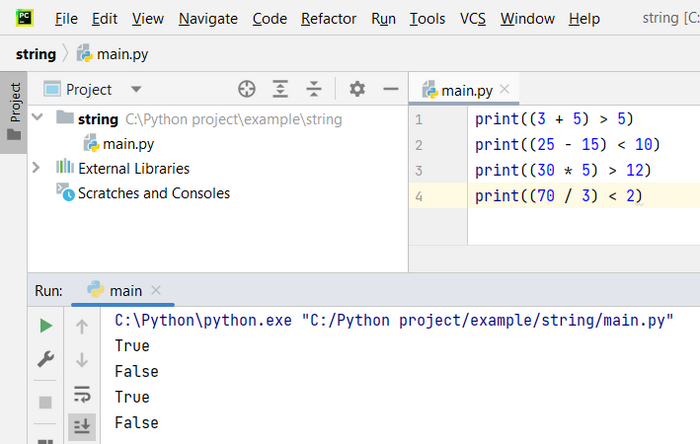The height and width of the screenshot is (444, 700).
Task: Close the main run tab
Action: coord(156,290)
